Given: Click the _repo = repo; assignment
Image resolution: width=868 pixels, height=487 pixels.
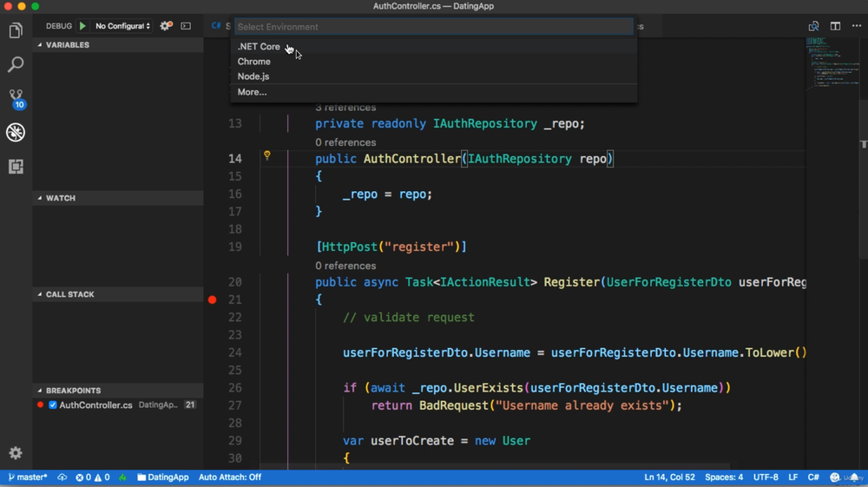Looking at the screenshot, I should click(387, 194).
